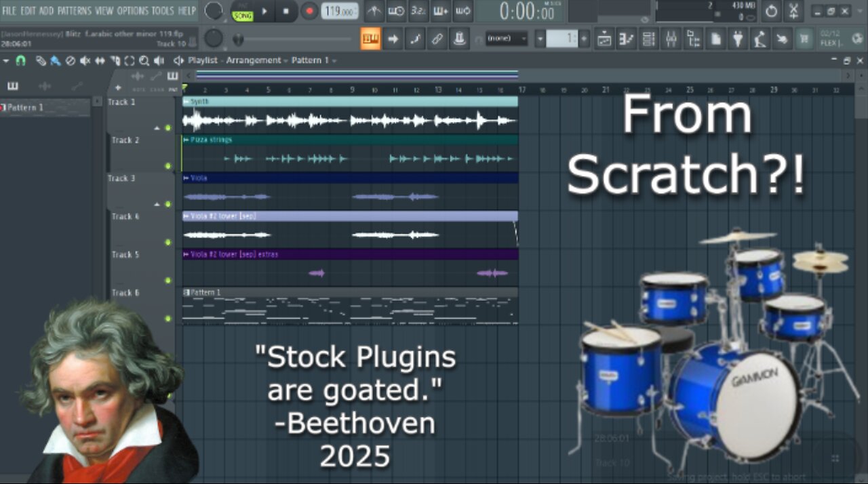Screen dimensions: 868x484
Task: Collapse Track 1 using its small triangle
Action: [x=157, y=127]
